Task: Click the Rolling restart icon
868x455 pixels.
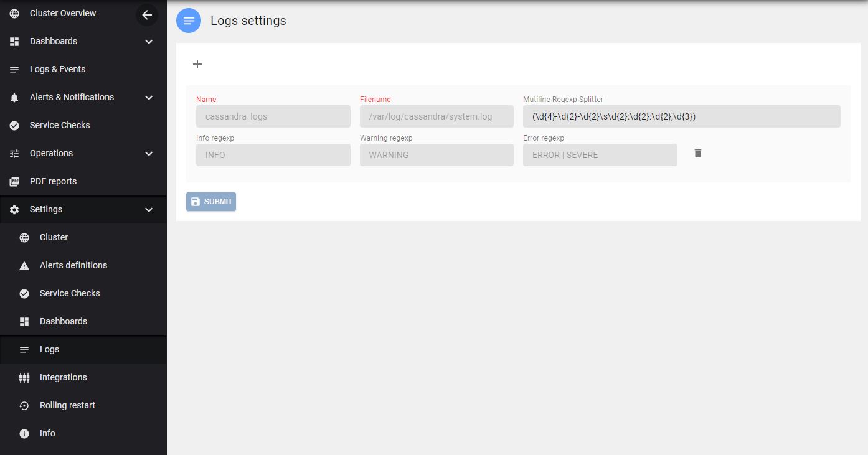Action: [24, 405]
